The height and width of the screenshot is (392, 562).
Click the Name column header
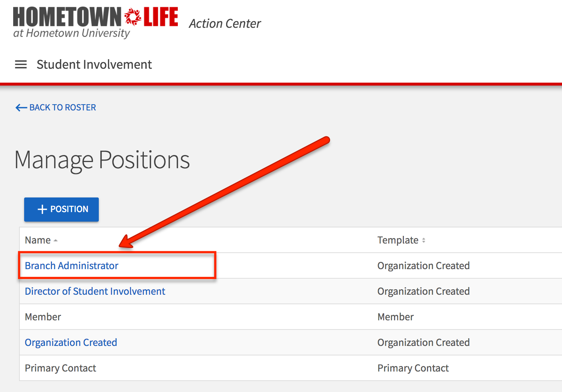click(x=38, y=240)
